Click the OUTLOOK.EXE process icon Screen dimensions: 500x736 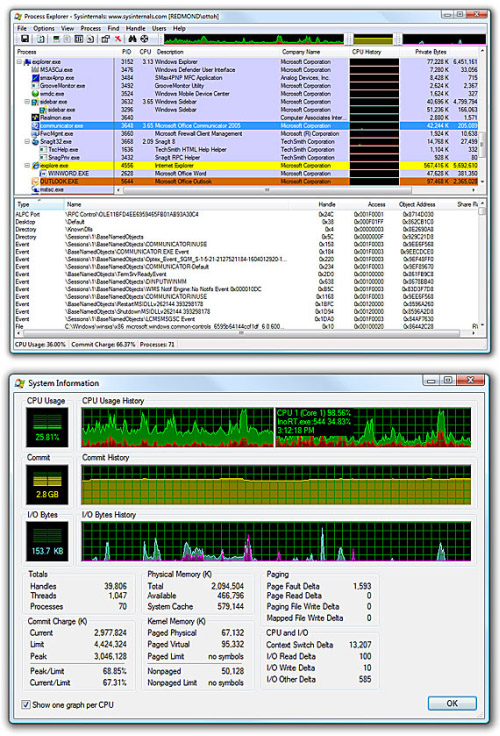click(x=35, y=182)
